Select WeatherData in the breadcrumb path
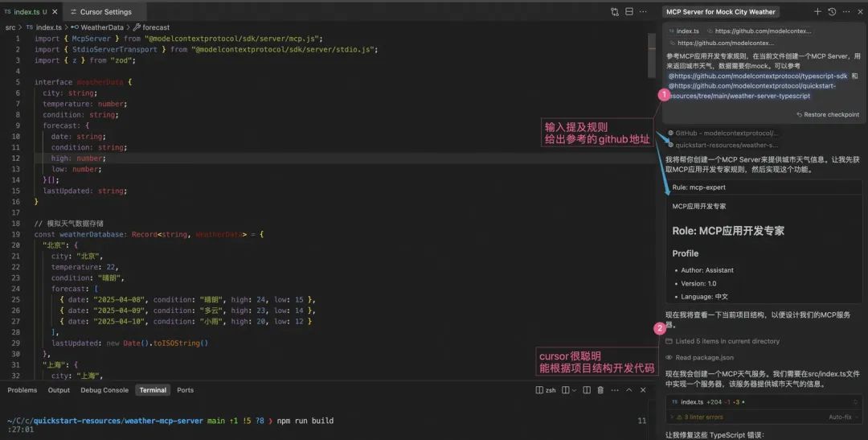Screen dimensions: 868x440 (x=101, y=27)
